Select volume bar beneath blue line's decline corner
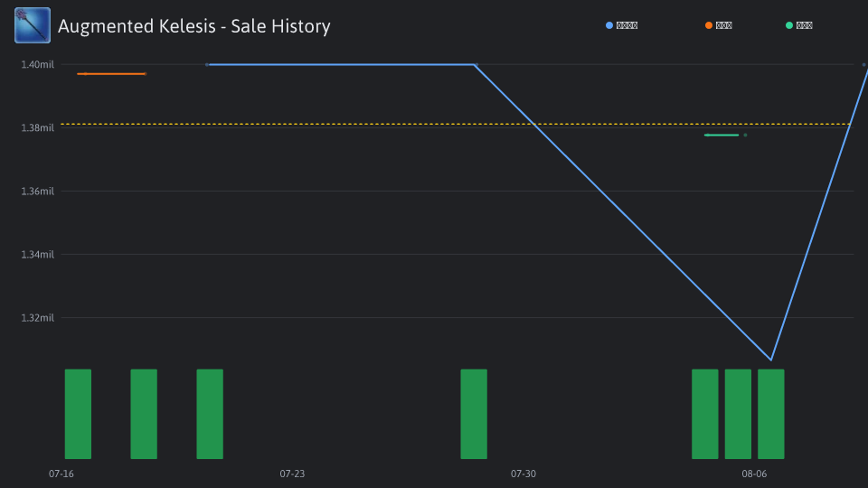 [474, 414]
